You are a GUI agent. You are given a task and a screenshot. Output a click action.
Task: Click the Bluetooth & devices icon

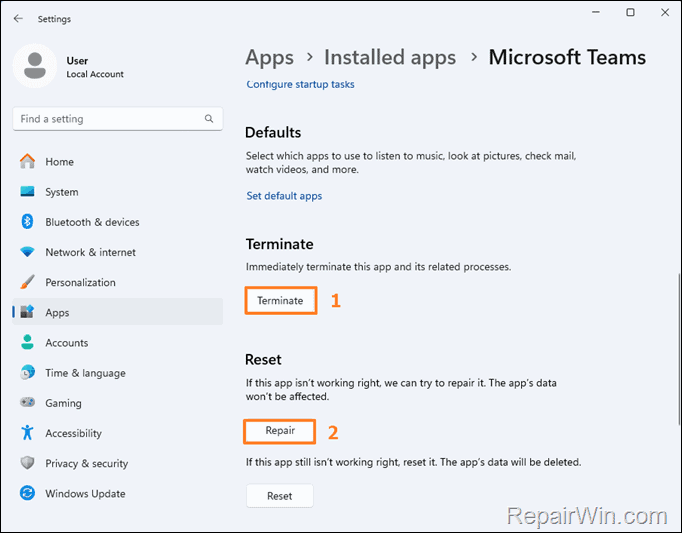27,221
